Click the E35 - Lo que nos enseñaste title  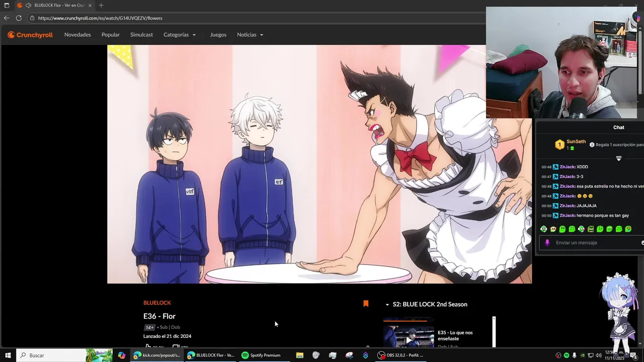click(455, 335)
